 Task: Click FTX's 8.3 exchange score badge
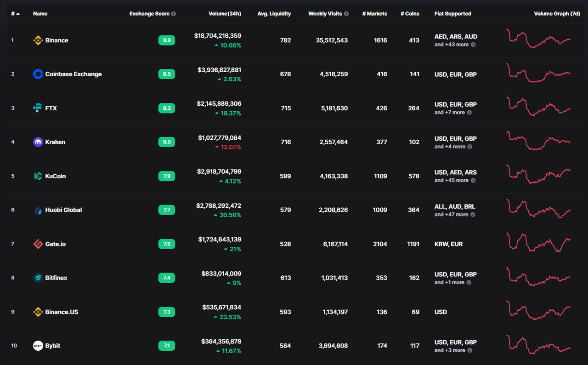(167, 108)
